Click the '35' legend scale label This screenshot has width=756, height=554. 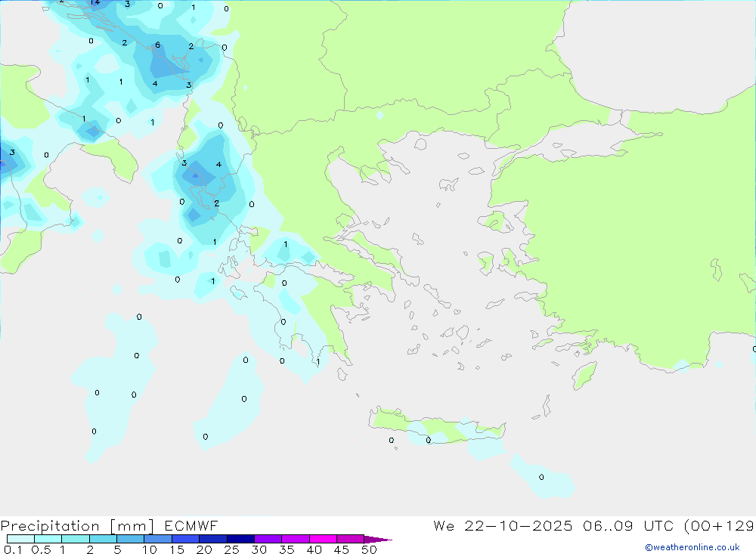(287, 549)
